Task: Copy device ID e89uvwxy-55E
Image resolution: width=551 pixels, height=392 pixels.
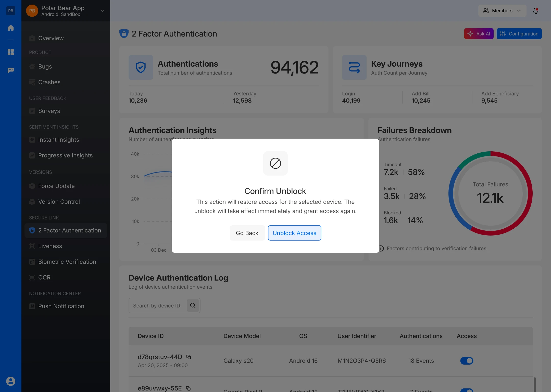Action: [x=188, y=388]
